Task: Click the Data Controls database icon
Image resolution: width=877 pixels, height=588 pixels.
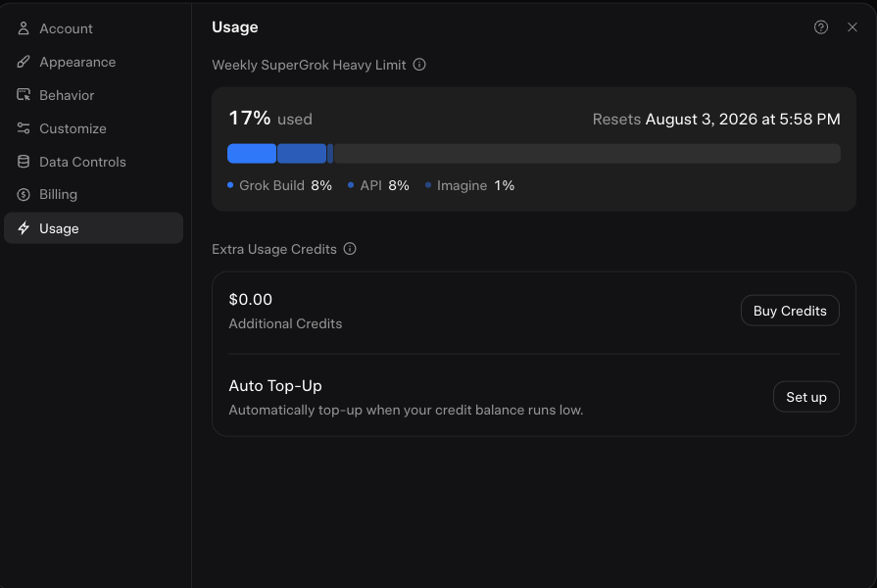Action: pos(24,162)
